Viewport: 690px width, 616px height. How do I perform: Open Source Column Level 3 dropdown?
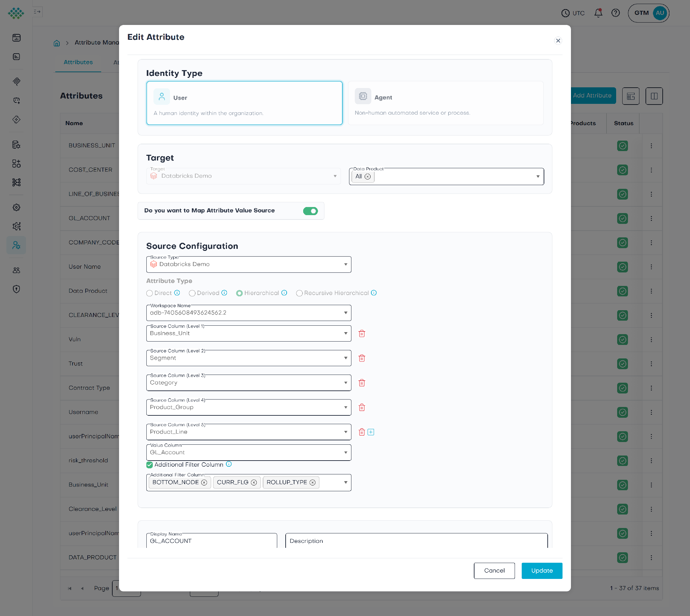point(249,383)
